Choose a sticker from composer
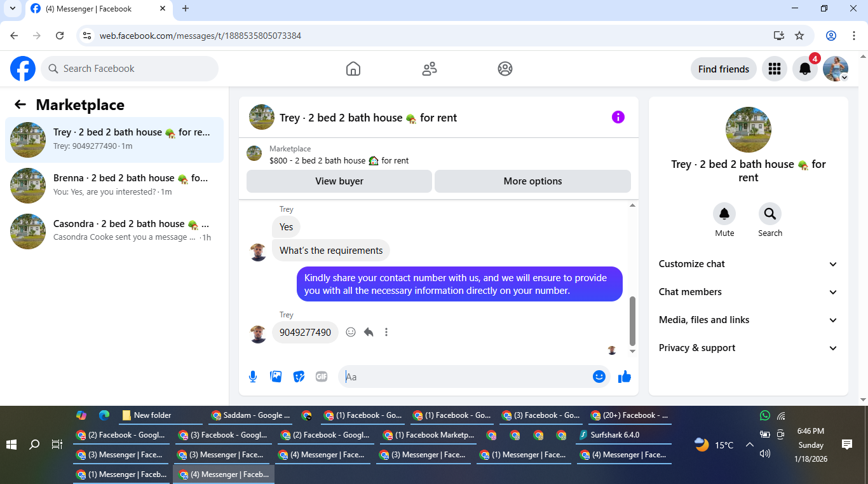 click(x=299, y=377)
